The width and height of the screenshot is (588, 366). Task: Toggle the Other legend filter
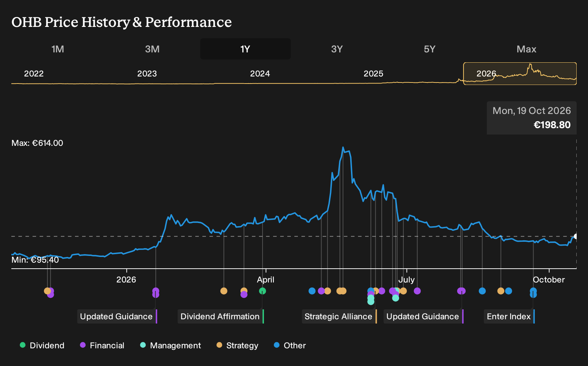[x=290, y=345]
